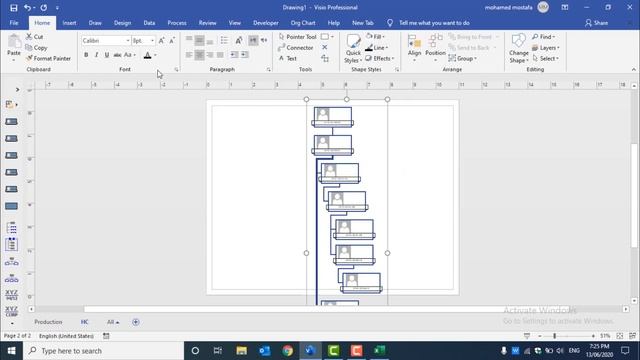Open the Find dropdown
640x360 pixels.
tap(543, 37)
